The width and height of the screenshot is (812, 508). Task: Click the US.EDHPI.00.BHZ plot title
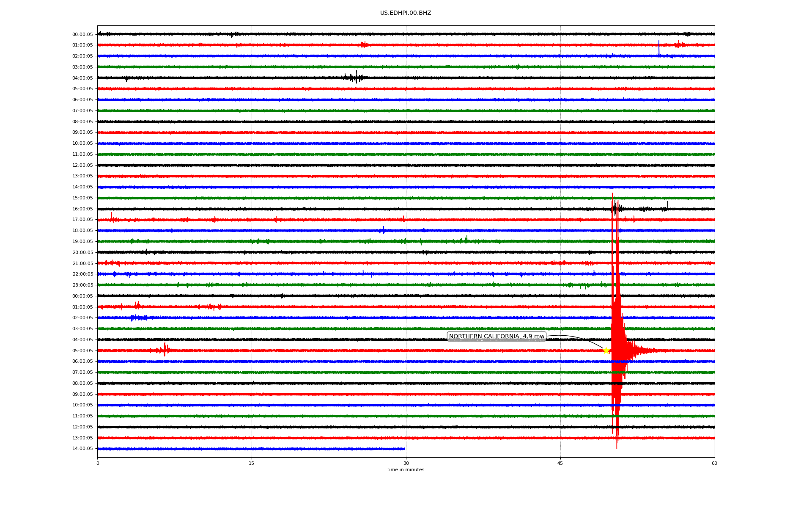click(x=406, y=13)
